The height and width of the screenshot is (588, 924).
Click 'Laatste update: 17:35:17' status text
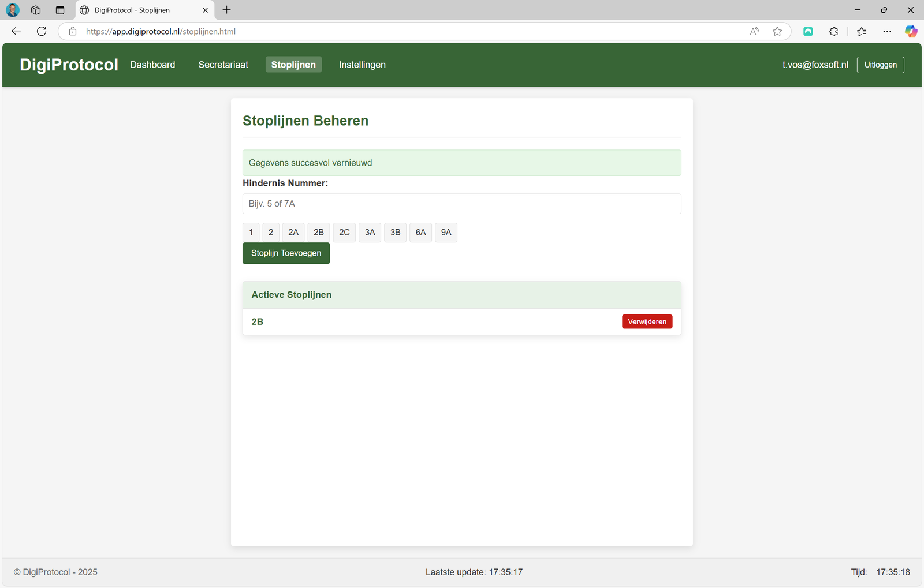[474, 572]
